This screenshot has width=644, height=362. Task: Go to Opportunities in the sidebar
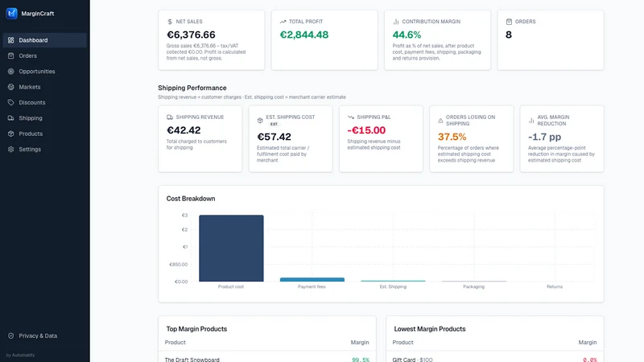45,72
